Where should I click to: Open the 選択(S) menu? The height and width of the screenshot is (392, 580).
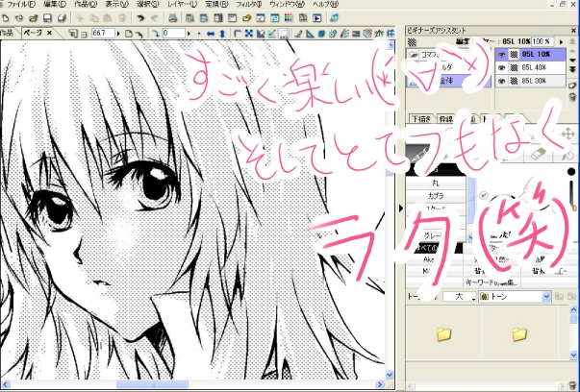147,4
